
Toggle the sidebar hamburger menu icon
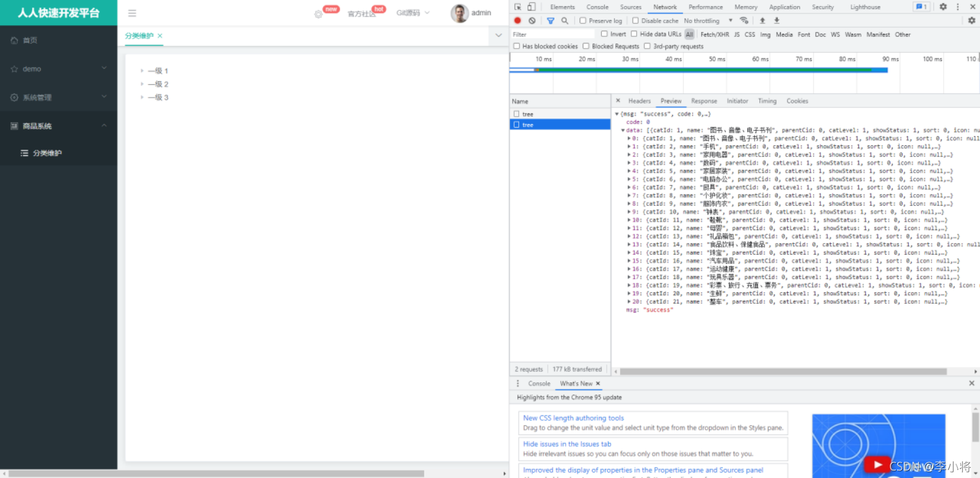click(x=132, y=13)
